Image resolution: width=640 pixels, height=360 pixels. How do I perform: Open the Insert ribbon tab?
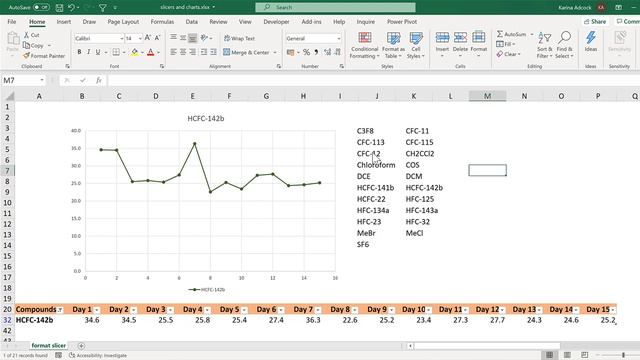(x=64, y=22)
